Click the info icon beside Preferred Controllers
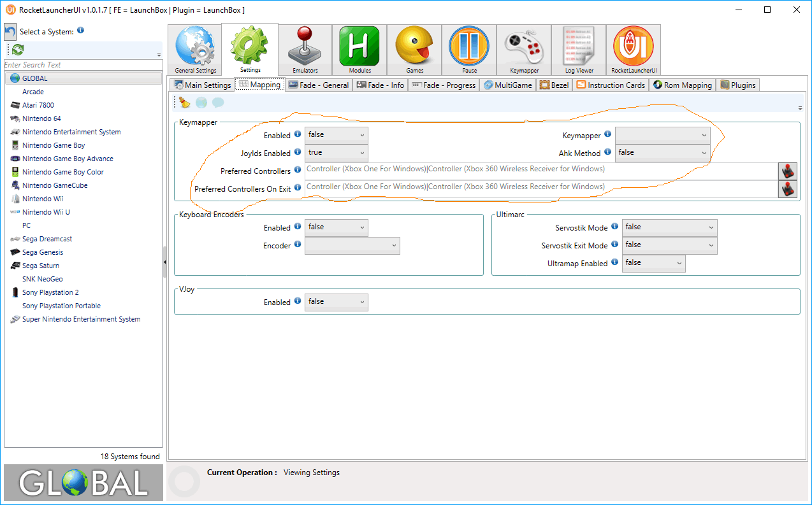Viewport: 812px width, 505px height. (x=297, y=170)
